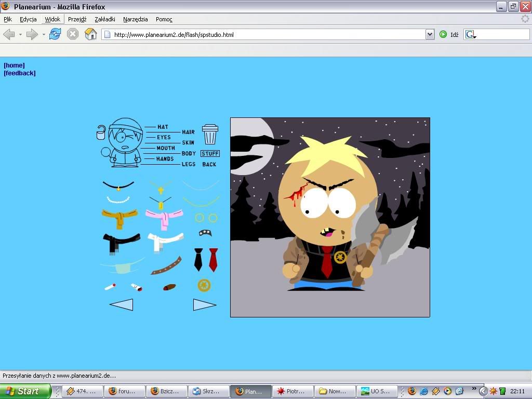Click the Firefox Home button
Screen dimensions: 532x399
pos(90,34)
